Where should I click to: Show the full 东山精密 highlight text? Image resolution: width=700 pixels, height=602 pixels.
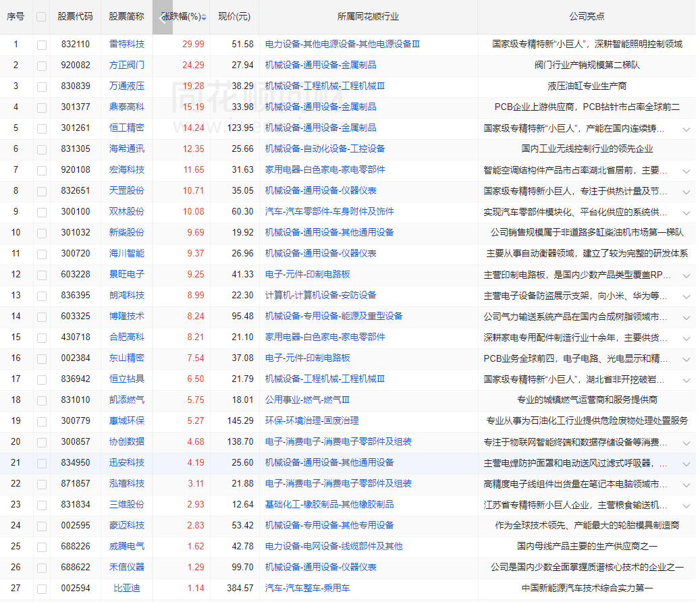point(686,359)
